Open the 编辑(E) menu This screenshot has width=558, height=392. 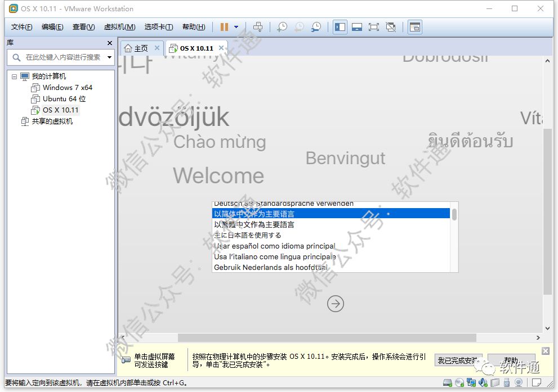pyautogui.click(x=52, y=27)
